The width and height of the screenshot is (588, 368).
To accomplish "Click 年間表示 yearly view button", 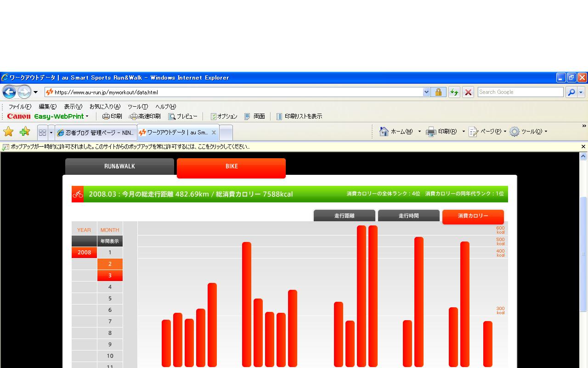I will (x=110, y=241).
